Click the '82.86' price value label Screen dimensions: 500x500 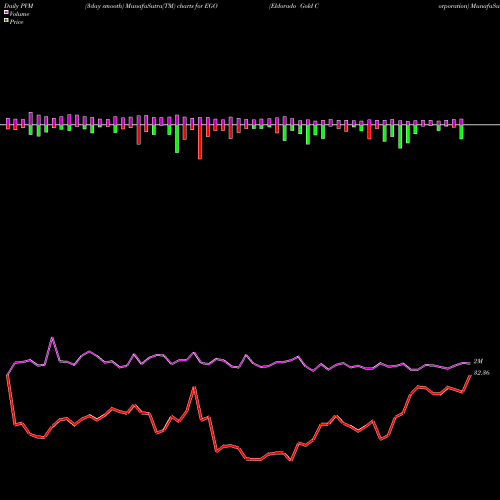[482, 373]
